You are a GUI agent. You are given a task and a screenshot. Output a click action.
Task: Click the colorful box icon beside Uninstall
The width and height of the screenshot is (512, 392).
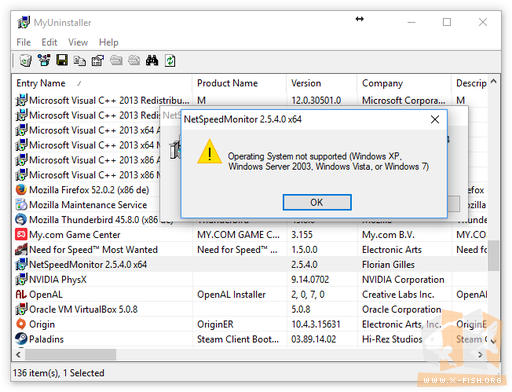point(44,61)
